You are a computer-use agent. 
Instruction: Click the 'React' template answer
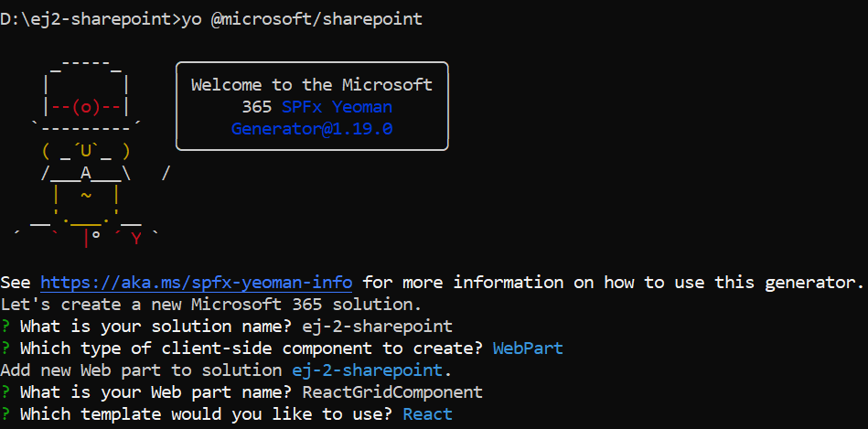[x=428, y=414]
